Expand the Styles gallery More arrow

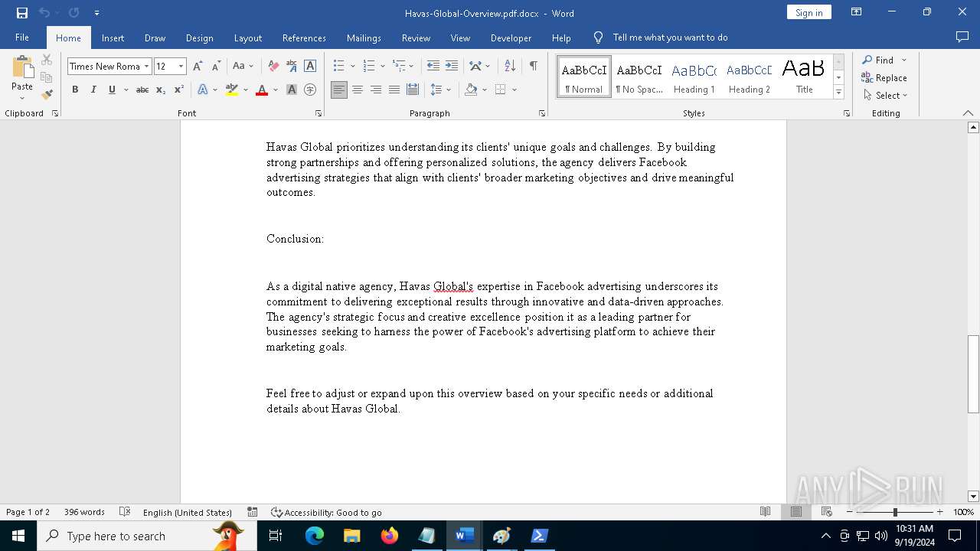(838, 93)
